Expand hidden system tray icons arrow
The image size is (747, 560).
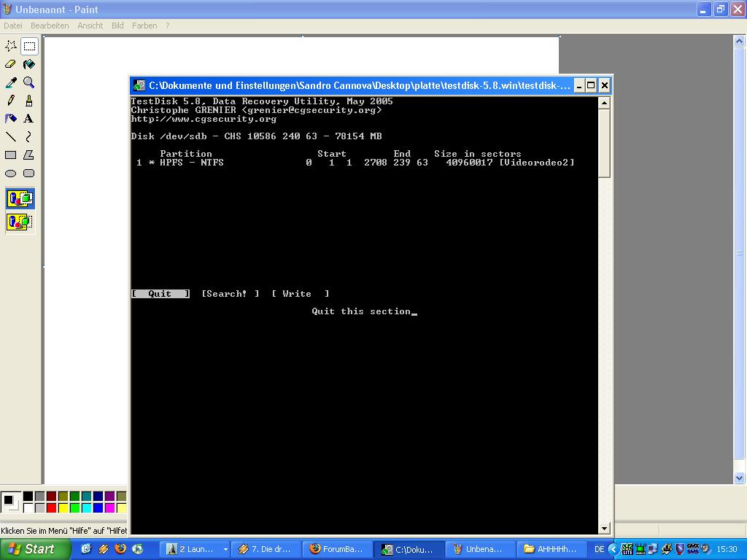[613, 550]
